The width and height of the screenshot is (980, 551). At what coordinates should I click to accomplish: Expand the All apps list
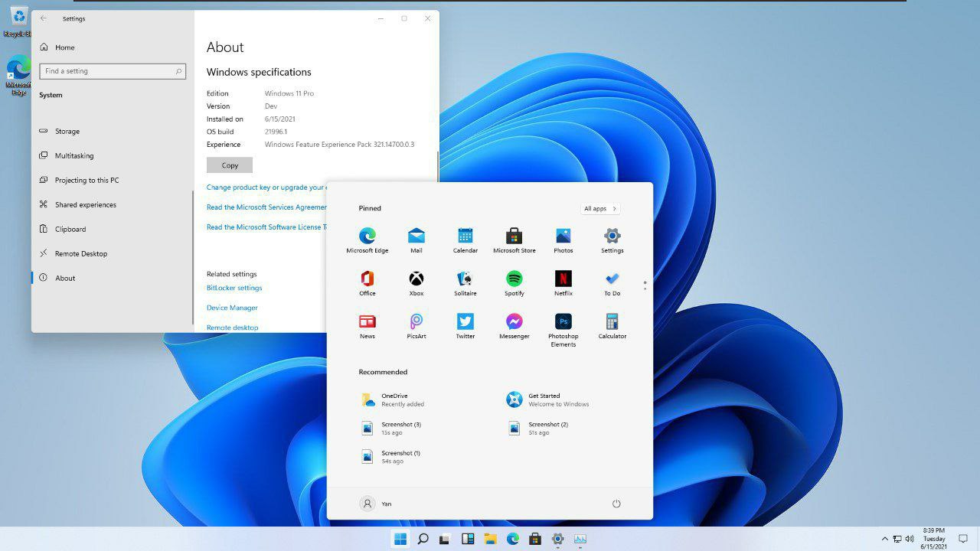600,208
